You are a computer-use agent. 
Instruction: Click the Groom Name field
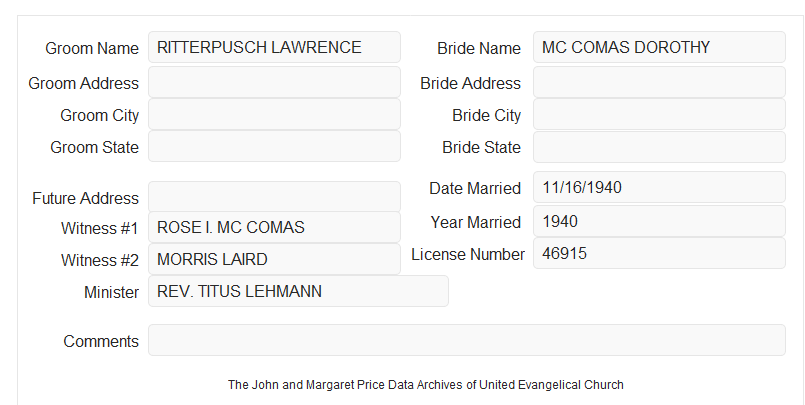[x=274, y=47]
